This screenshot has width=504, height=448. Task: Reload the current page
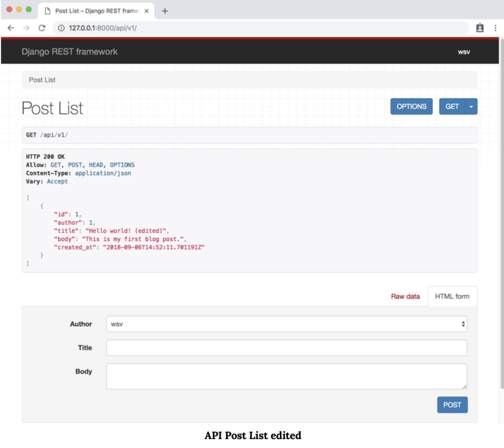[42, 28]
